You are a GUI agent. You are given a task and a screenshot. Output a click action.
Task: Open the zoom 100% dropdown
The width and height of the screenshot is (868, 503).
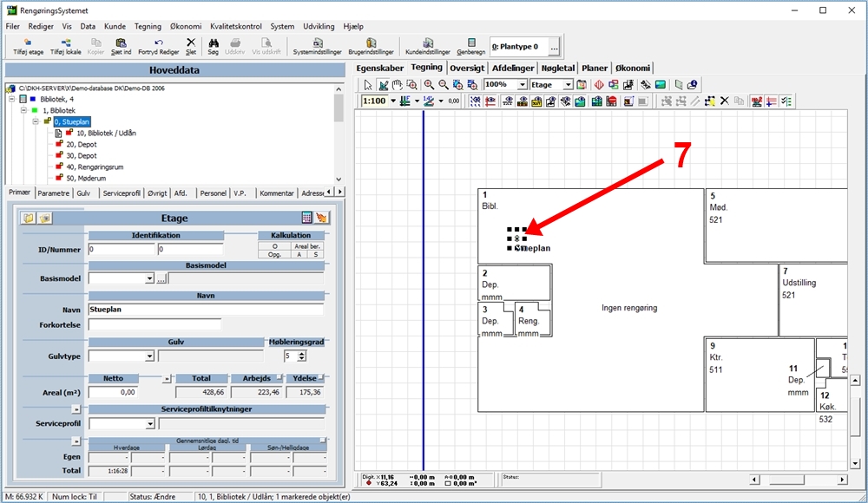tap(522, 85)
